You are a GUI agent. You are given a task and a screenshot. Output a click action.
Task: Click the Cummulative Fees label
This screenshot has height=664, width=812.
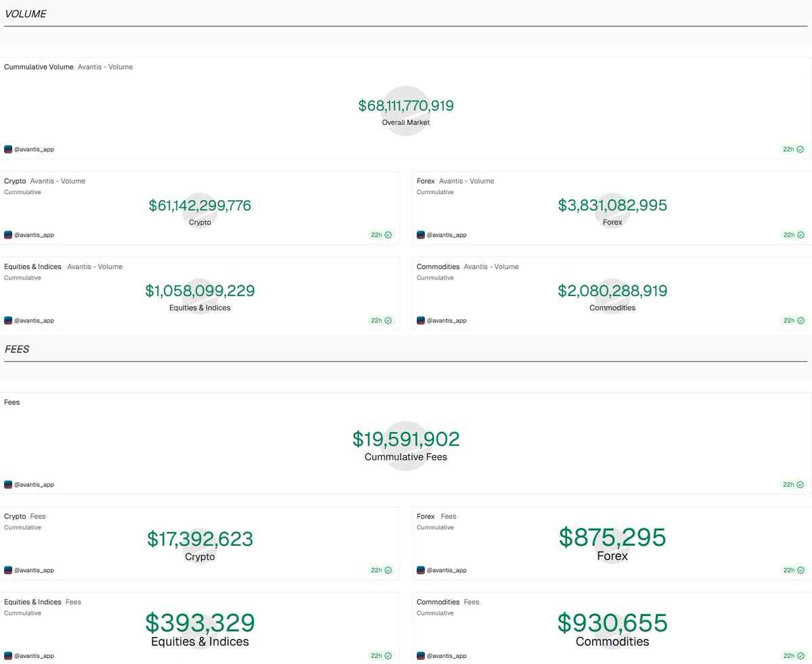pos(406,457)
